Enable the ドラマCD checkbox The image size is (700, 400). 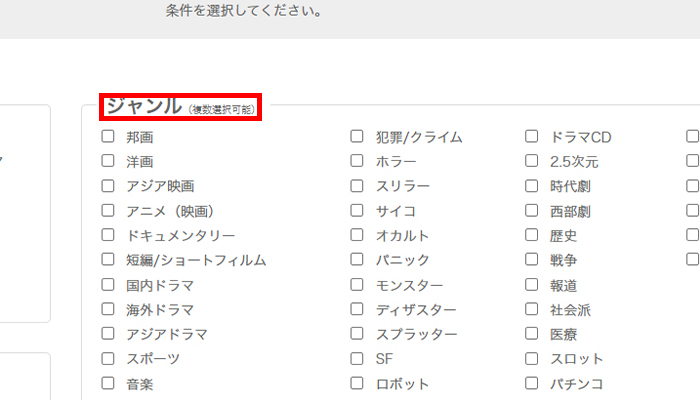(532, 136)
